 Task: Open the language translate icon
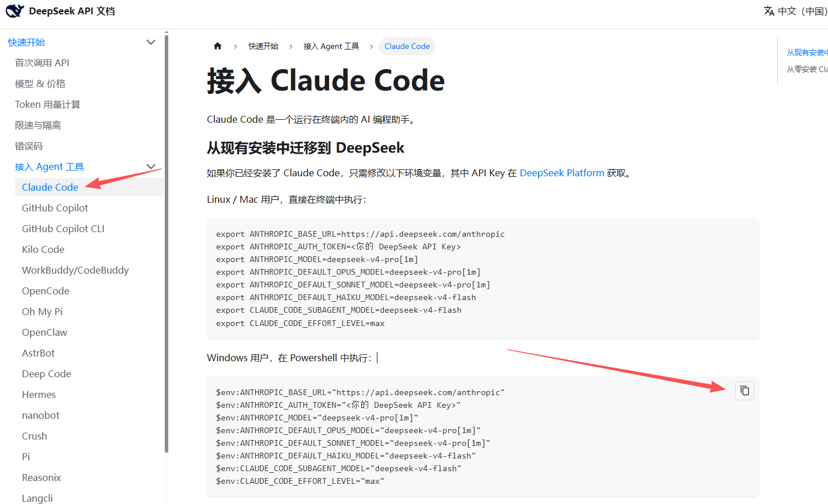click(x=769, y=11)
